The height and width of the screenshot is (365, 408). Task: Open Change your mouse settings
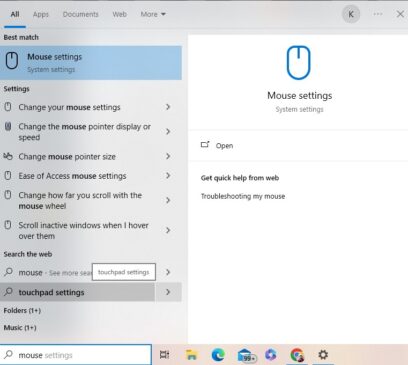[x=77, y=107]
